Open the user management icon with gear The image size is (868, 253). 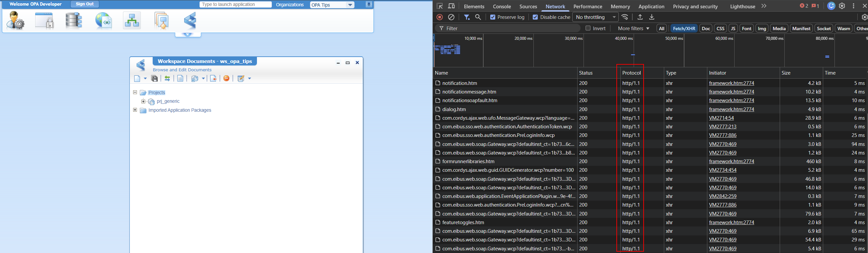point(16,21)
